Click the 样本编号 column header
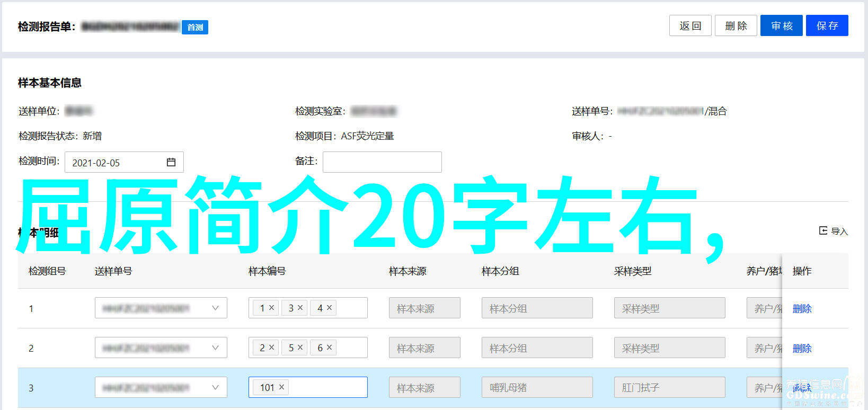This screenshot has height=410, width=868. pos(267,271)
